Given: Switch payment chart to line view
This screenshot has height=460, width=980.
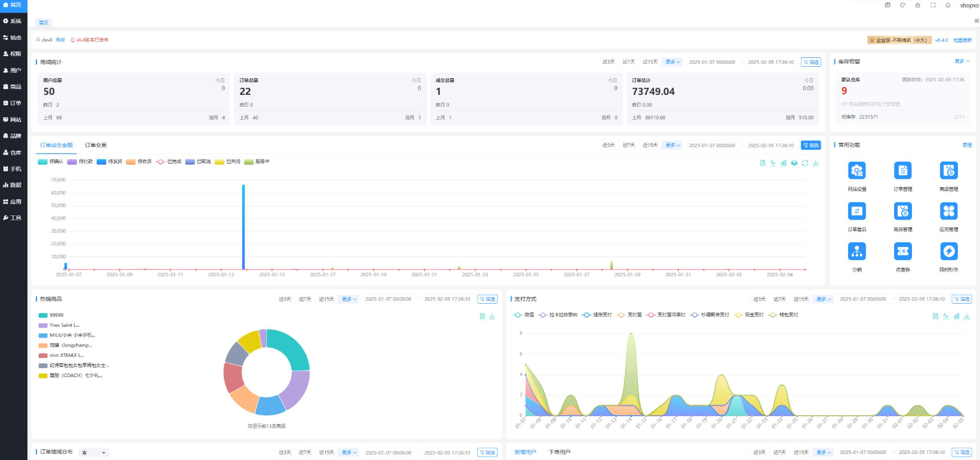Looking at the screenshot, I should coord(945,316).
